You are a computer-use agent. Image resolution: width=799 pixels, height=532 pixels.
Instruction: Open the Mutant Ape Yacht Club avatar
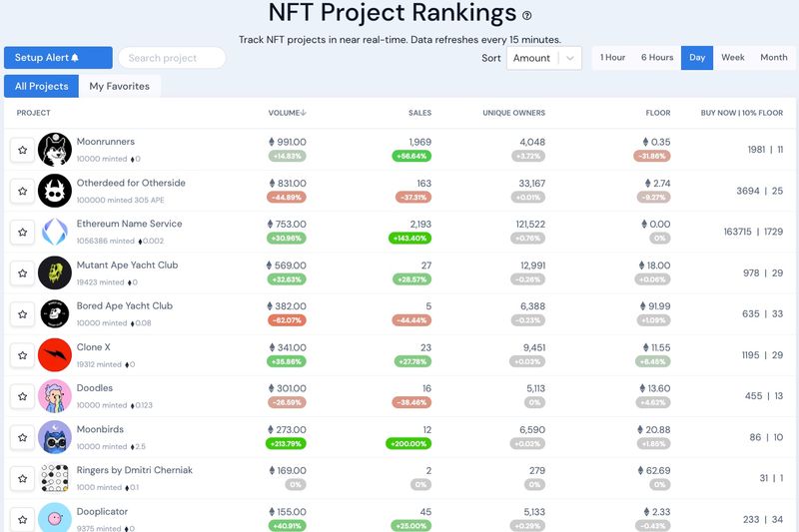click(55, 272)
